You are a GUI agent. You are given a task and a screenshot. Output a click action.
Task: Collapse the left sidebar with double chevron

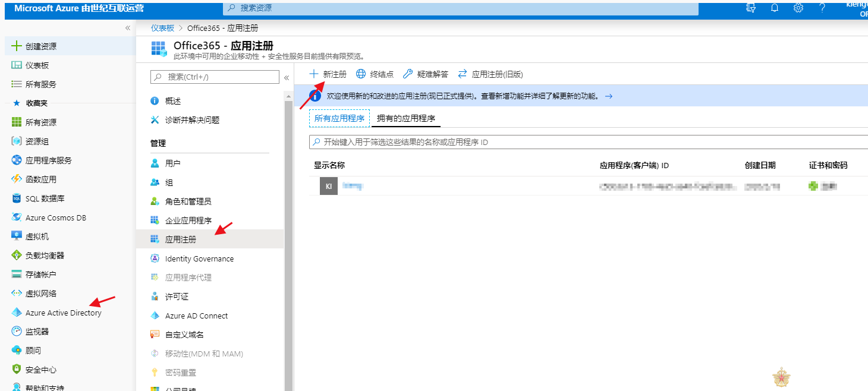tap(127, 28)
